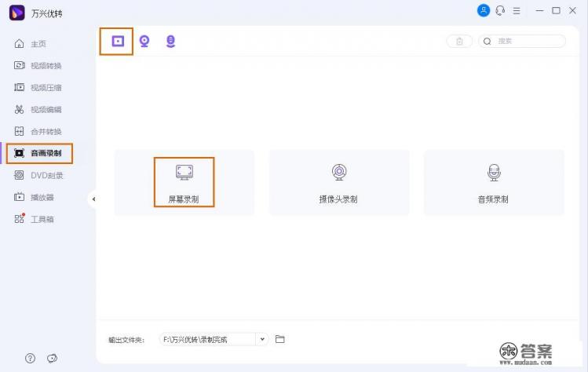Screen dimensions: 588x372
Task: Open the feedback chat icon
Action: [x=52, y=359]
